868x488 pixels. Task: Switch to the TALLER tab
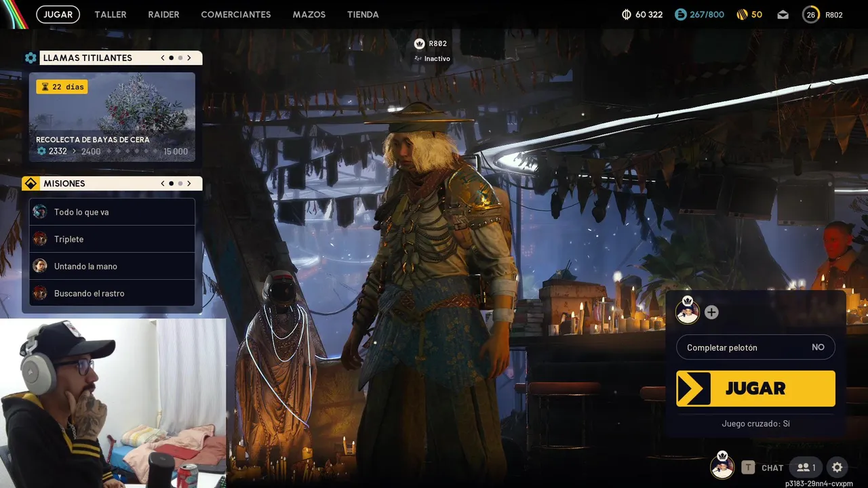click(x=111, y=14)
